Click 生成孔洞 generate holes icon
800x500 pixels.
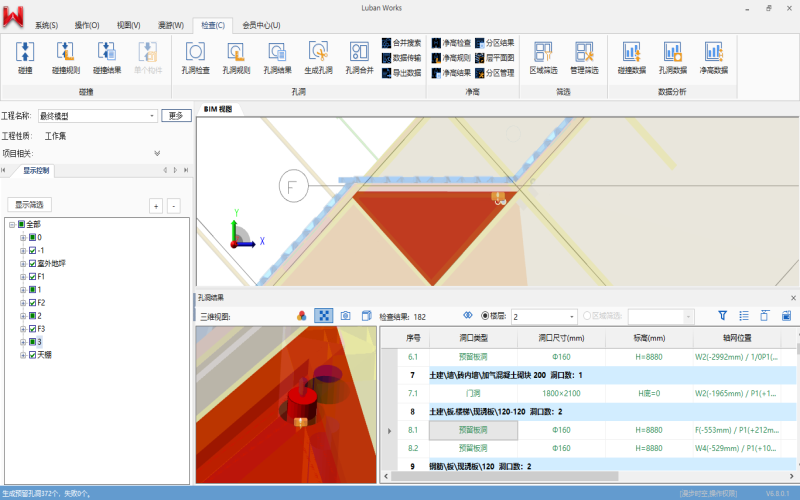click(x=318, y=58)
